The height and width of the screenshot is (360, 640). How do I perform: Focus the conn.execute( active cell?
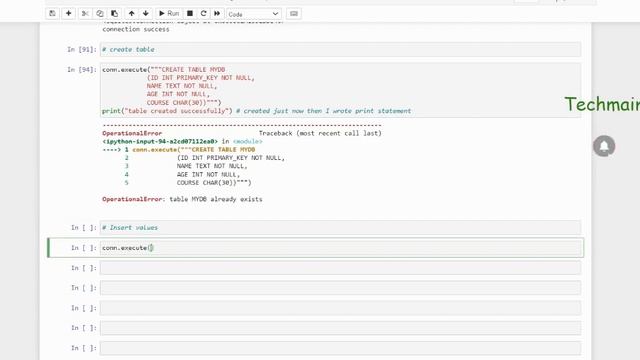[x=340, y=248]
